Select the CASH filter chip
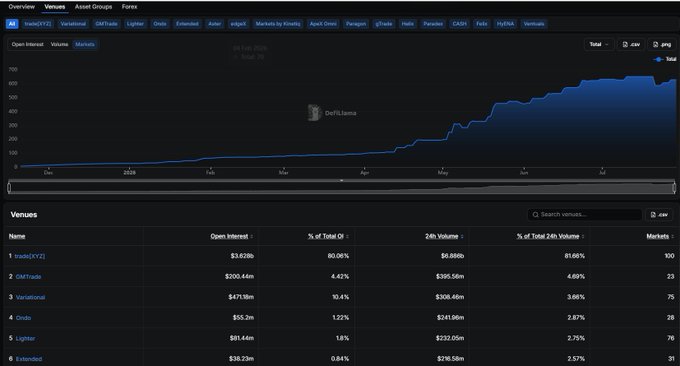Viewport: 680px width, 366px height. click(x=459, y=24)
